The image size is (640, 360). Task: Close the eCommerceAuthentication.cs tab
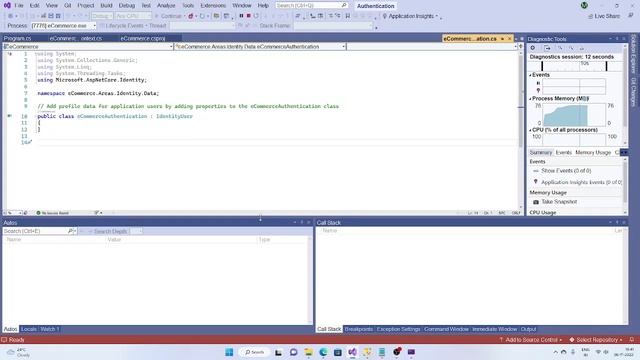509,39
